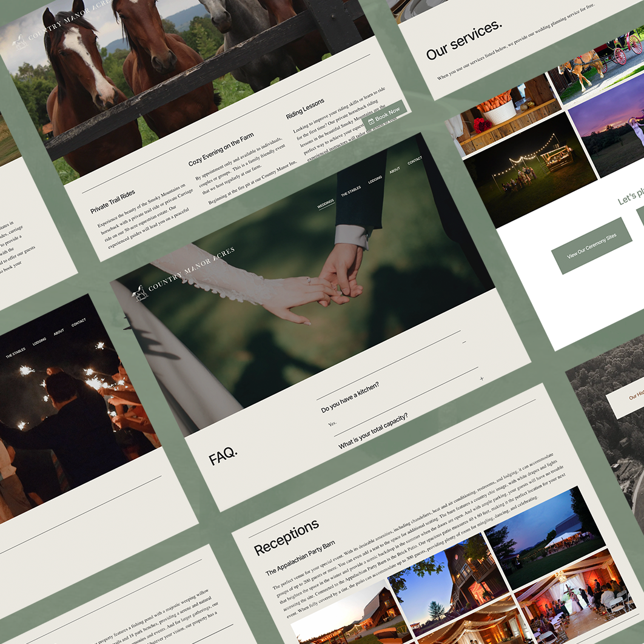Click the 'What is your total capacity?' question
644x644 pixels.
pyautogui.click(x=373, y=431)
